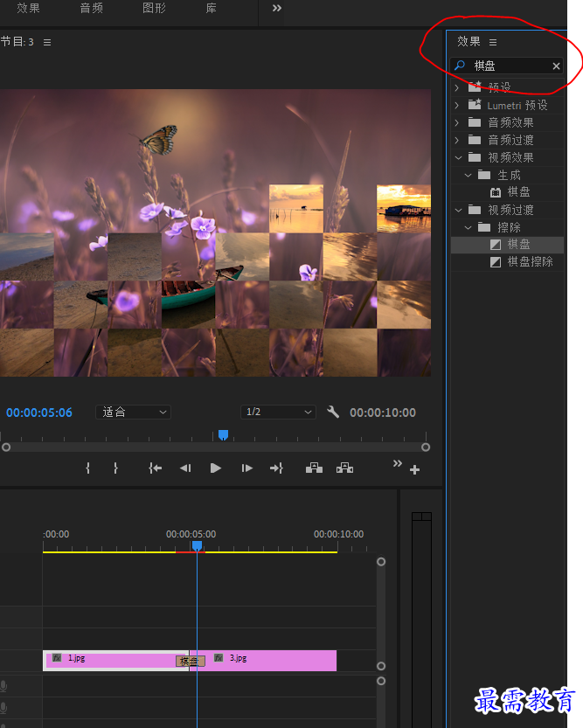The image size is (583, 728).
Task: Select the 棋盘 transition between the clips
Action: [x=191, y=661]
